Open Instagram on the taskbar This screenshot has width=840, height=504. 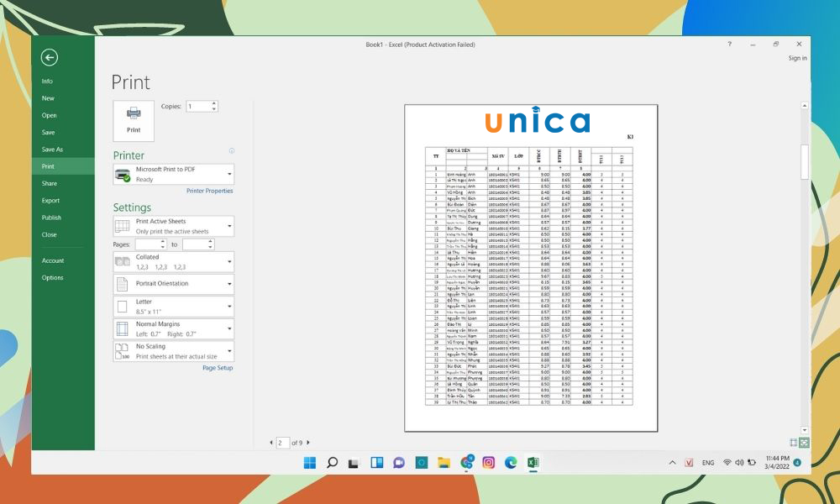pos(489,462)
